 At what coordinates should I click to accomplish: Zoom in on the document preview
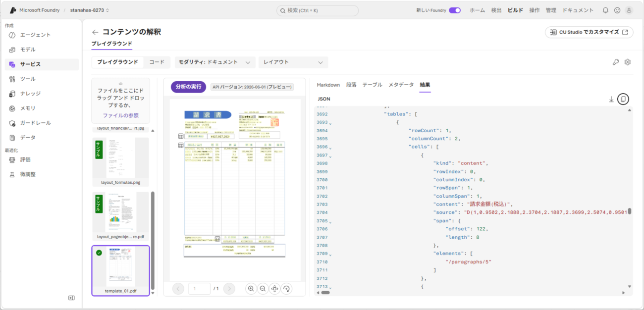coord(251,289)
